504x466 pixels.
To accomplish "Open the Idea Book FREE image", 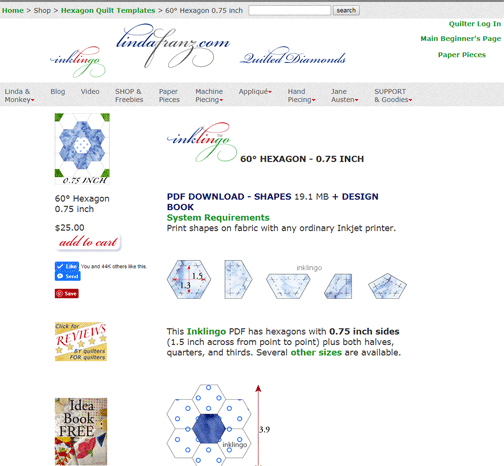I will pyautogui.click(x=81, y=432).
